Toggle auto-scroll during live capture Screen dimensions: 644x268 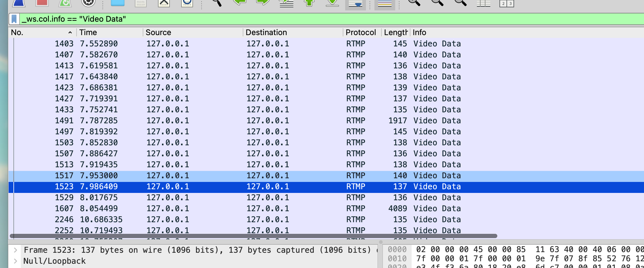tap(355, 4)
